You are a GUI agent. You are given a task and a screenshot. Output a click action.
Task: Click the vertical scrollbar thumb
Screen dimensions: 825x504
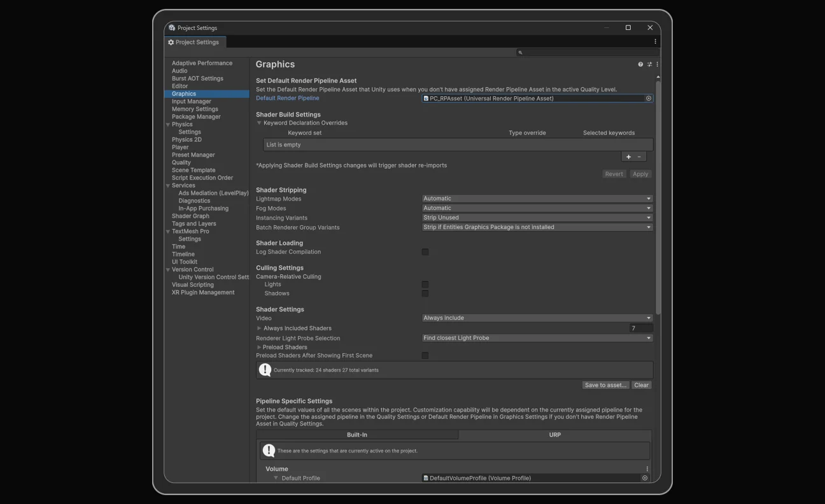click(658, 197)
